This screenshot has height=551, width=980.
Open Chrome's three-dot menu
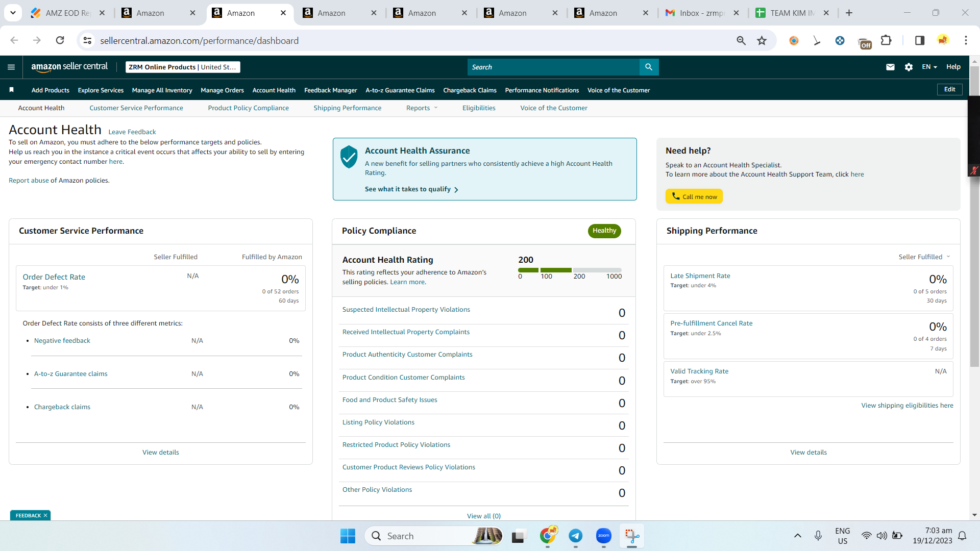click(x=966, y=40)
